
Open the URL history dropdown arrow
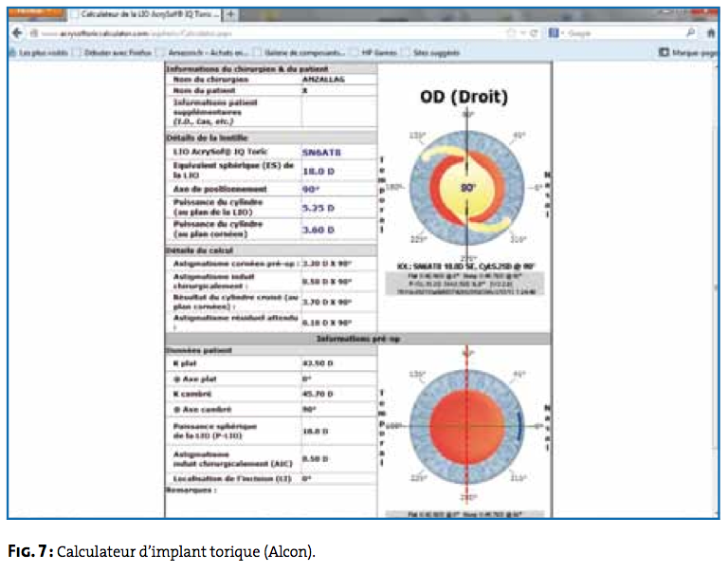523,33
